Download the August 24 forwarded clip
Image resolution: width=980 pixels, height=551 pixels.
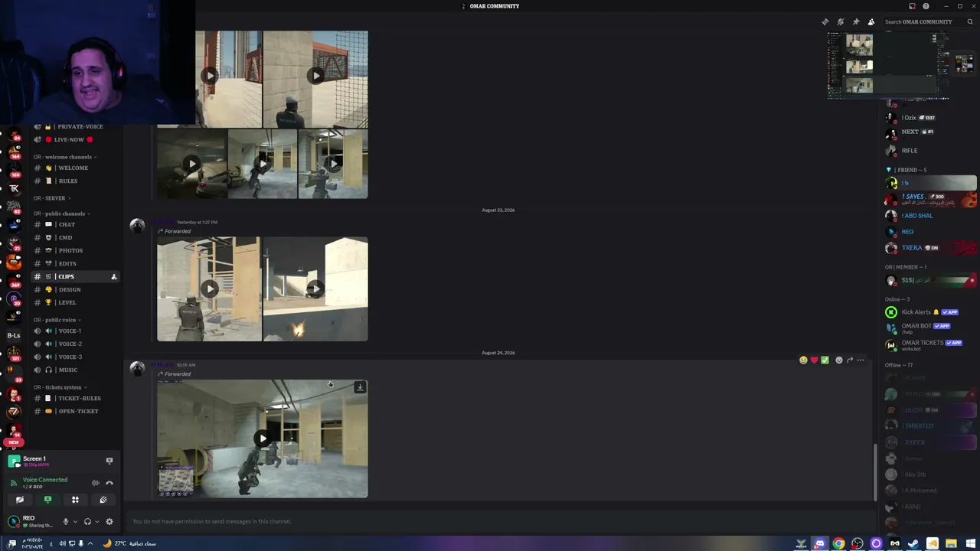pyautogui.click(x=360, y=387)
